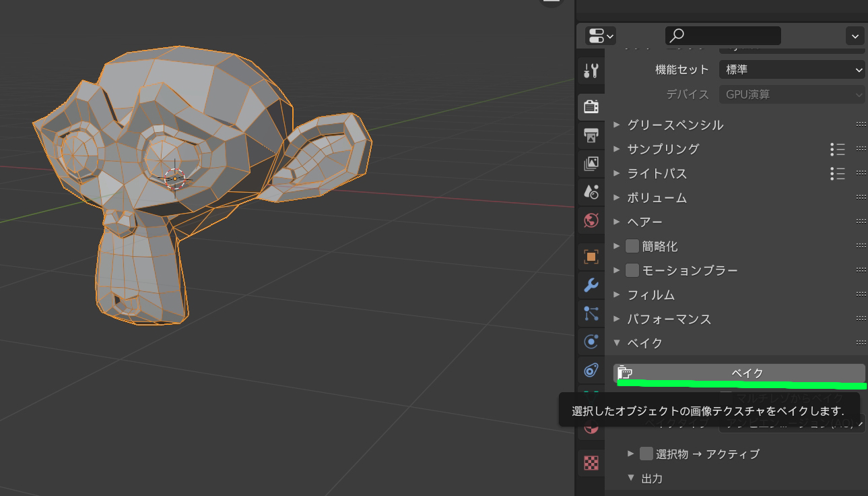Expand the グリースペンシル panel
Image resolution: width=868 pixels, height=496 pixels.
tap(616, 125)
